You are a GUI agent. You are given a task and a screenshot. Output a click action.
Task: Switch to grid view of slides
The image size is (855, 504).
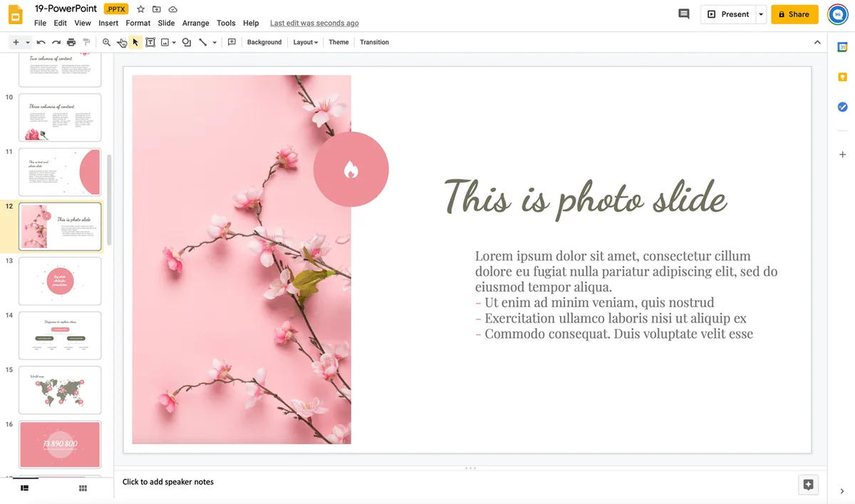click(x=83, y=488)
